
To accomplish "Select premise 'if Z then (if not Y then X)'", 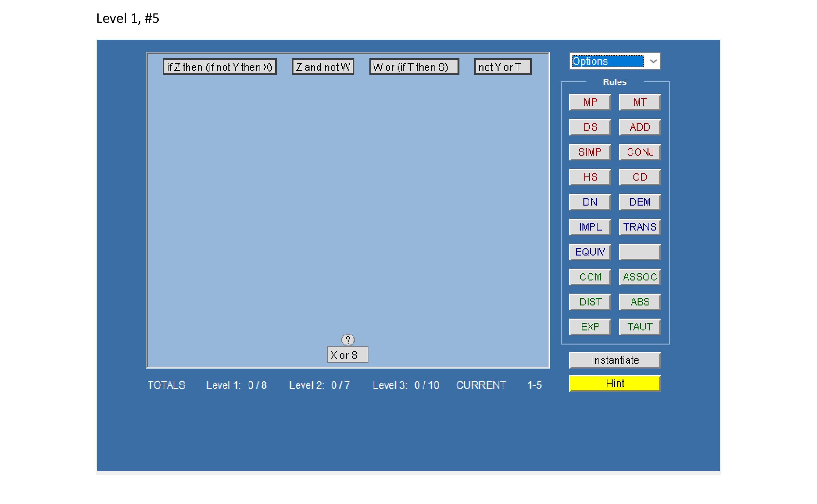I will click(x=219, y=67).
